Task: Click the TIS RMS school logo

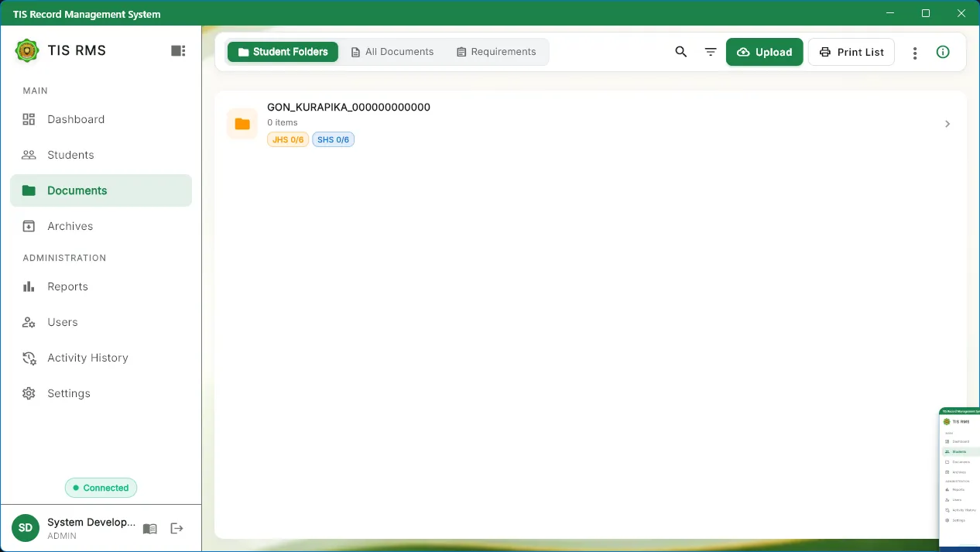Action: (27, 50)
